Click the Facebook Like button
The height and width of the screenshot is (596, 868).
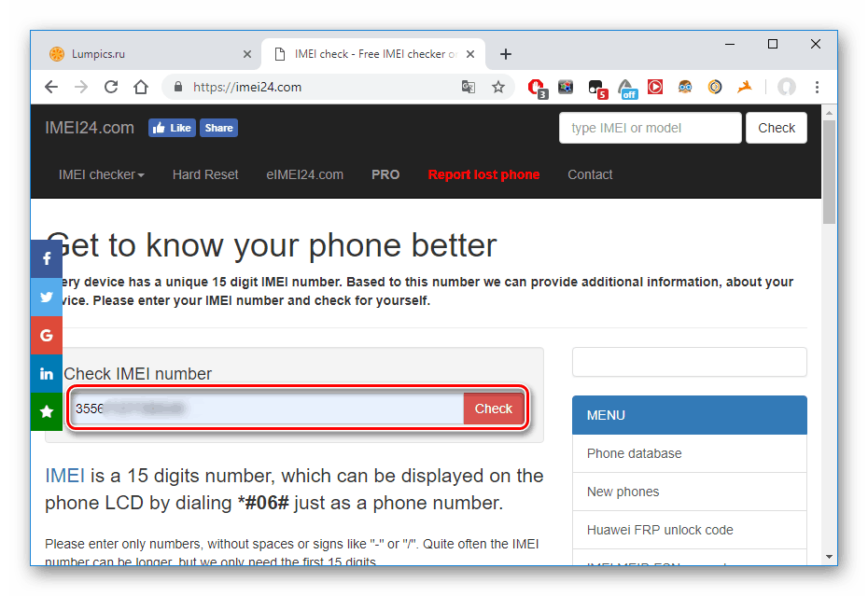tap(172, 128)
